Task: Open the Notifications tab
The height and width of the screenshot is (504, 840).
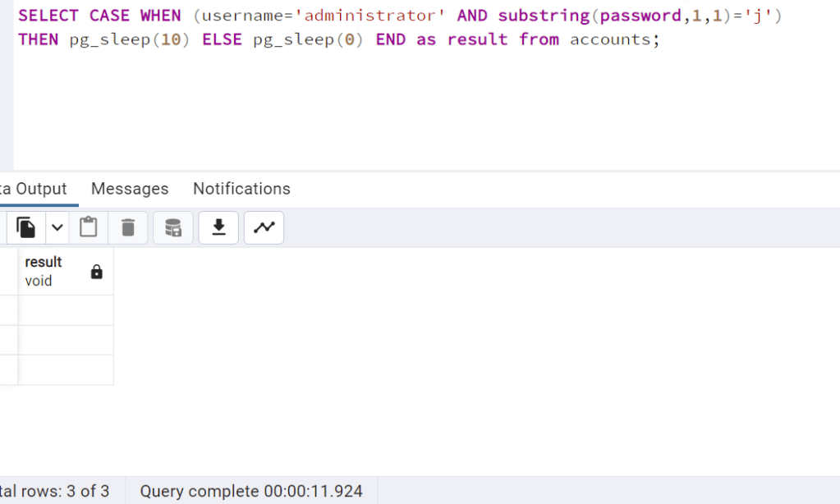Action: pos(241,189)
